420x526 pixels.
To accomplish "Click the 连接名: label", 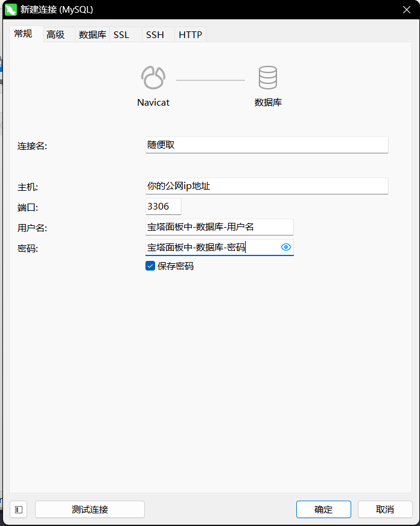I will (32, 146).
